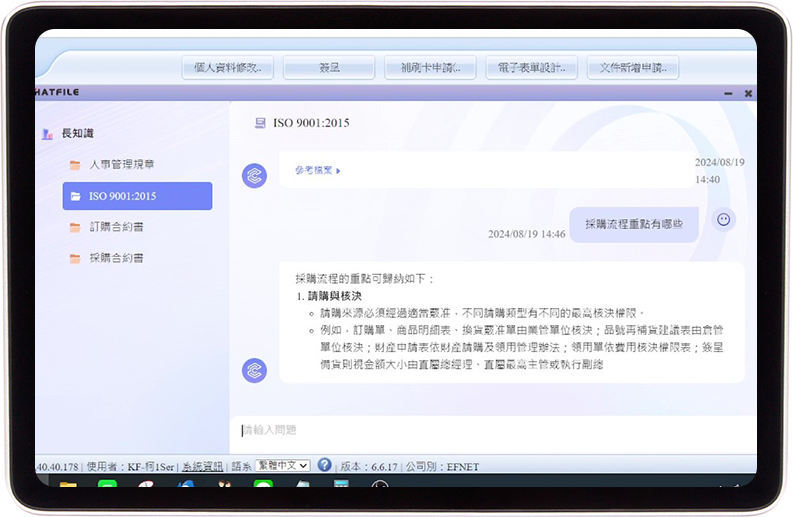The width and height of the screenshot is (793, 517).
Task: Expand the 參考檔案 reference files arrow
Action: [338, 171]
